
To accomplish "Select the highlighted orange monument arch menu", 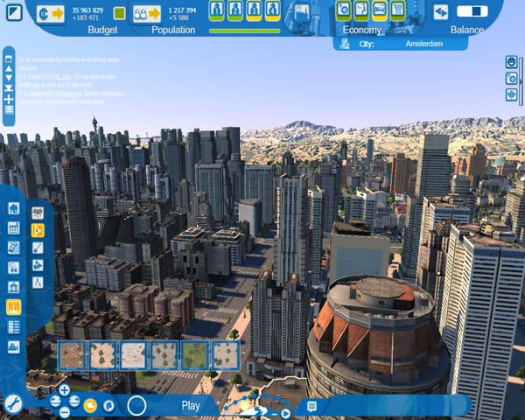I will click(x=14, y=307).
